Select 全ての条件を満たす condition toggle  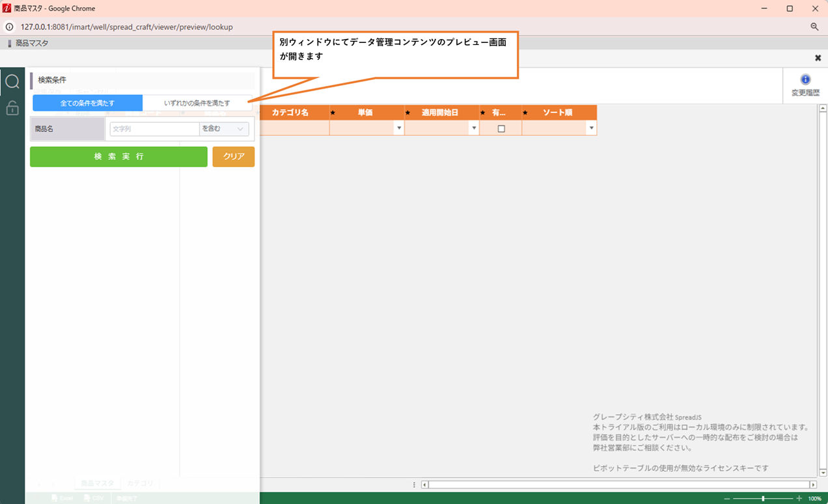88,103
